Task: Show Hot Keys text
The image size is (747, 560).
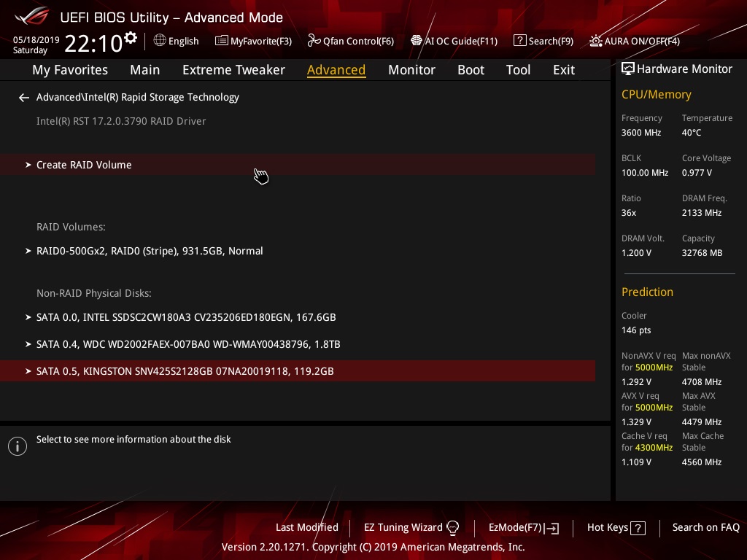Action: click(x=608, y=528)
